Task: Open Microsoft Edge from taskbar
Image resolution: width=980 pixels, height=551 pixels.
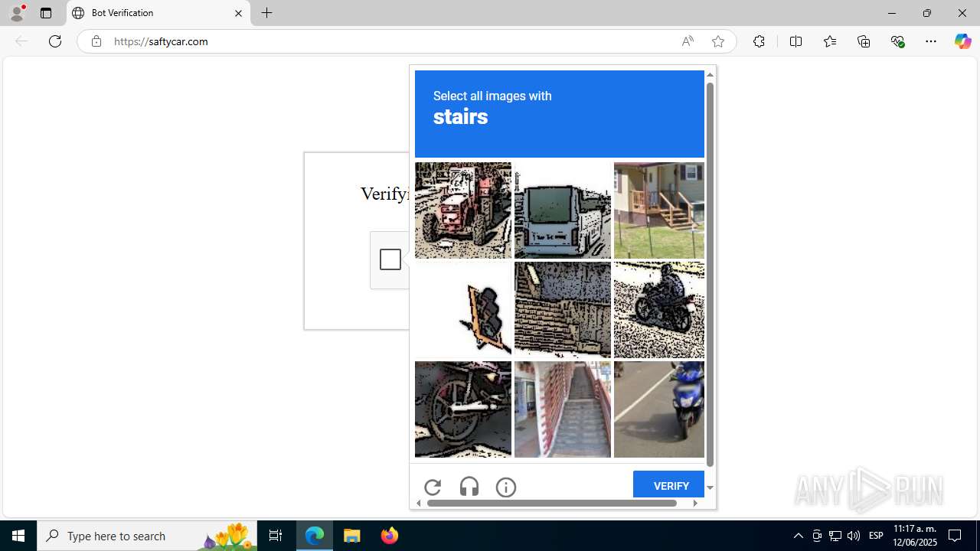Action: tap(315, 536)
